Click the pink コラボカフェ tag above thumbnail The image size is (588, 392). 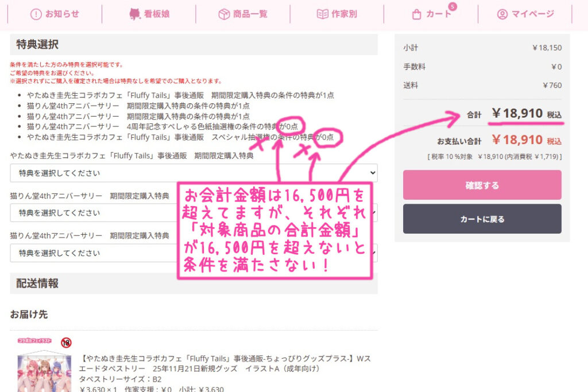pos(36,341)
